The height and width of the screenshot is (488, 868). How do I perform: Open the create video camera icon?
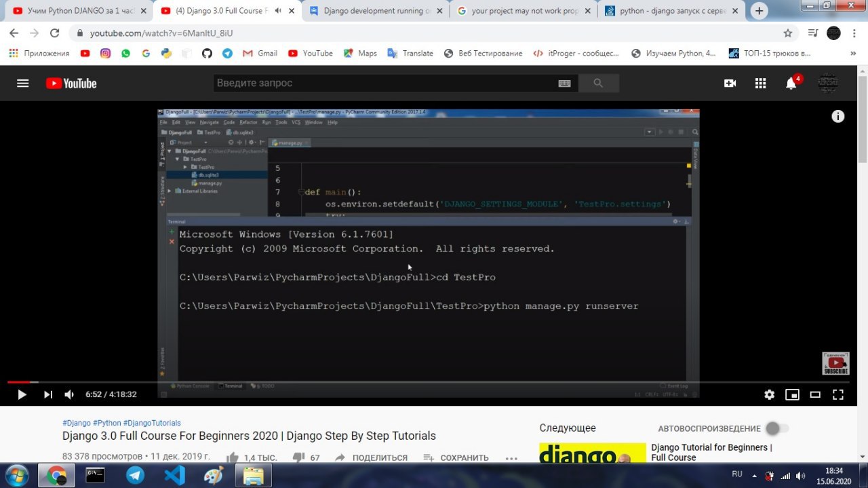point(730,83)
